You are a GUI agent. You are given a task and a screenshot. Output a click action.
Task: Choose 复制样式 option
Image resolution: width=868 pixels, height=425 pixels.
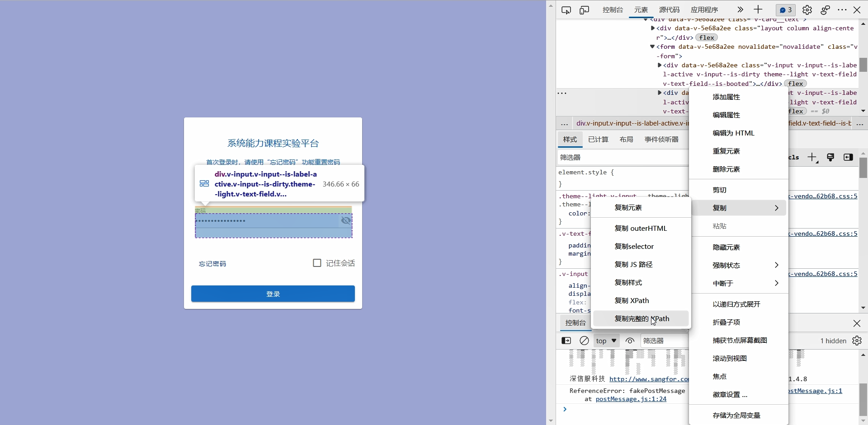(641, 282)
